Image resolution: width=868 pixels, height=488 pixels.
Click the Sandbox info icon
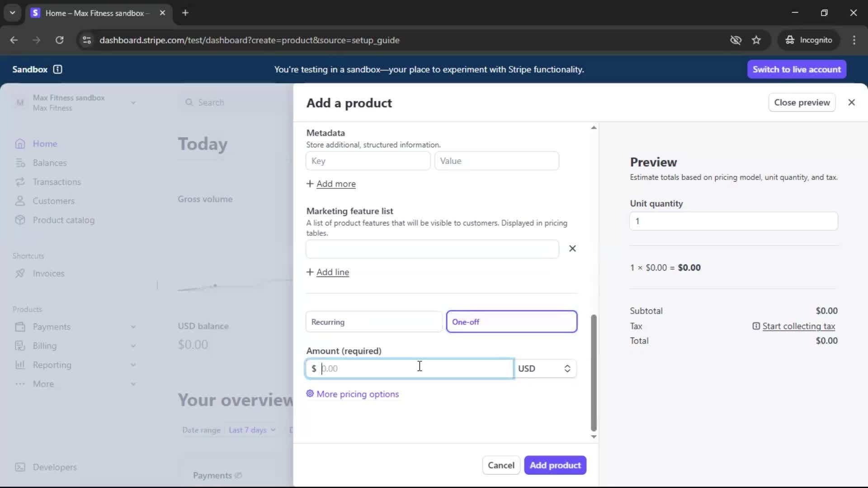click(x=57, y=69)
